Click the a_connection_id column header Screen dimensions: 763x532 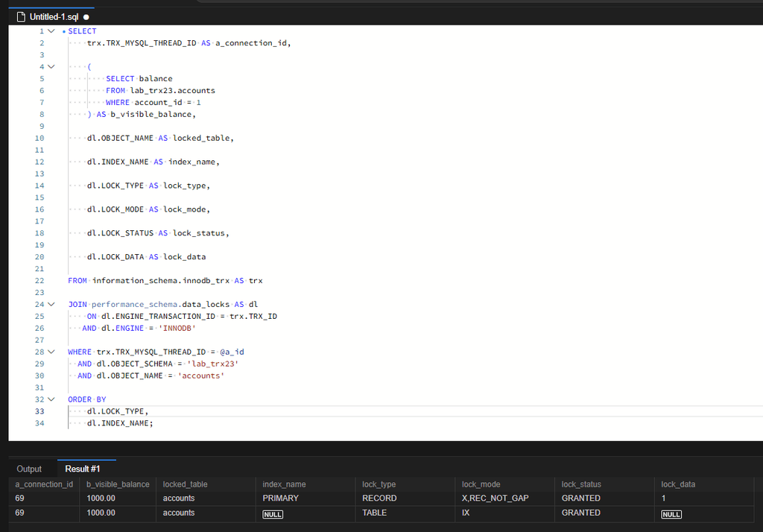coord(44,484)
